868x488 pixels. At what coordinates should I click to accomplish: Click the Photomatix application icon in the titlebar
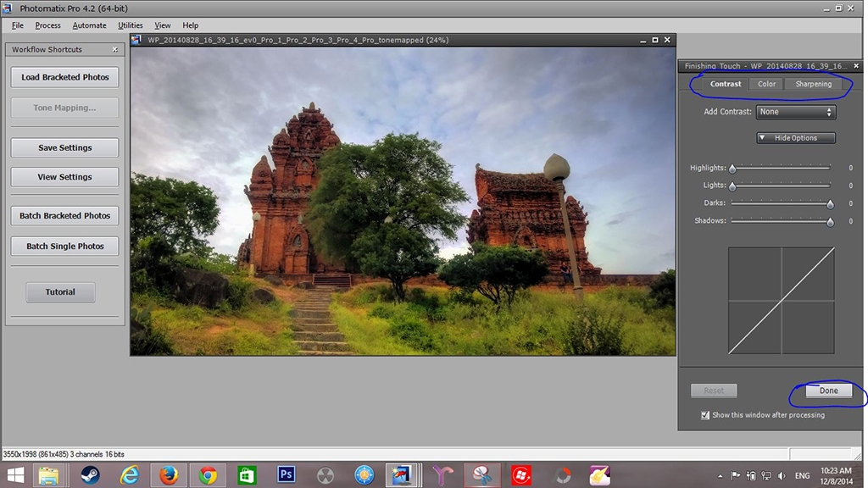[8, 8]
